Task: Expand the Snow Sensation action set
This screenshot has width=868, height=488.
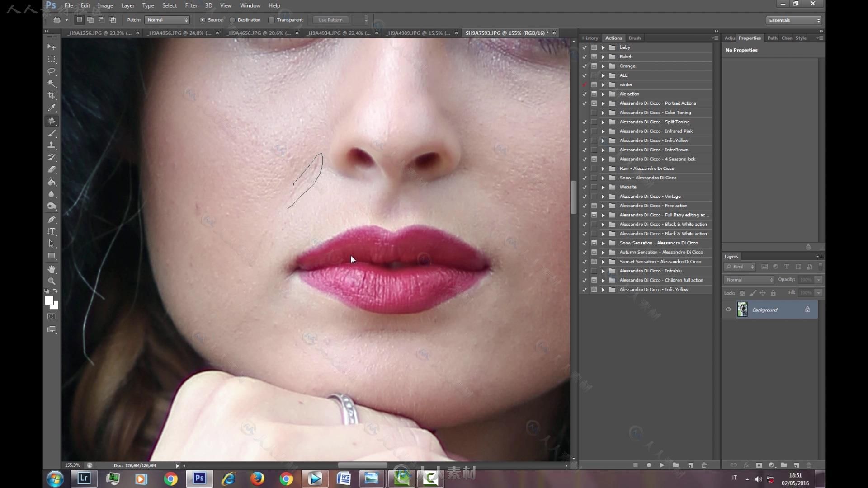Action: click(x=603, y=243)
